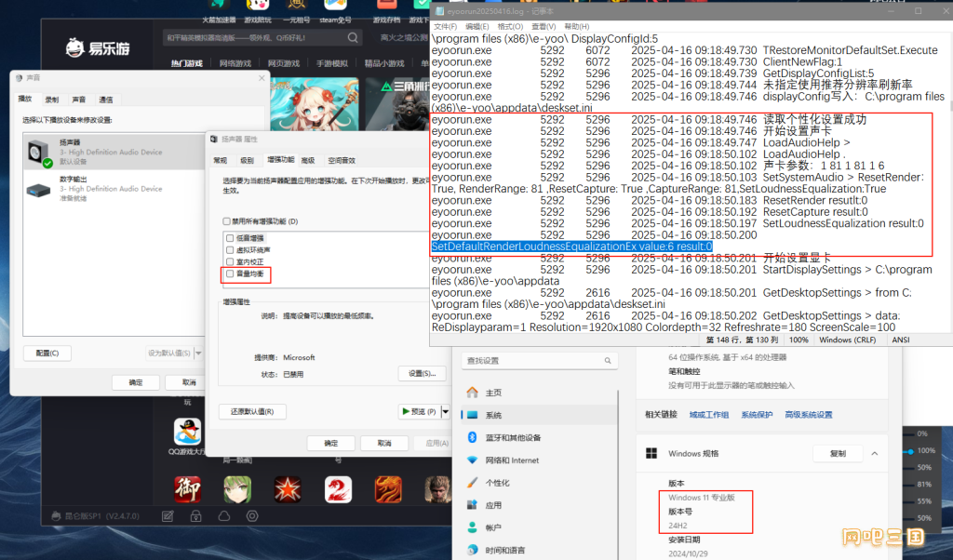953x560 pixels.
Task: Collapse the Windows 规格 section
Action: 875,454
